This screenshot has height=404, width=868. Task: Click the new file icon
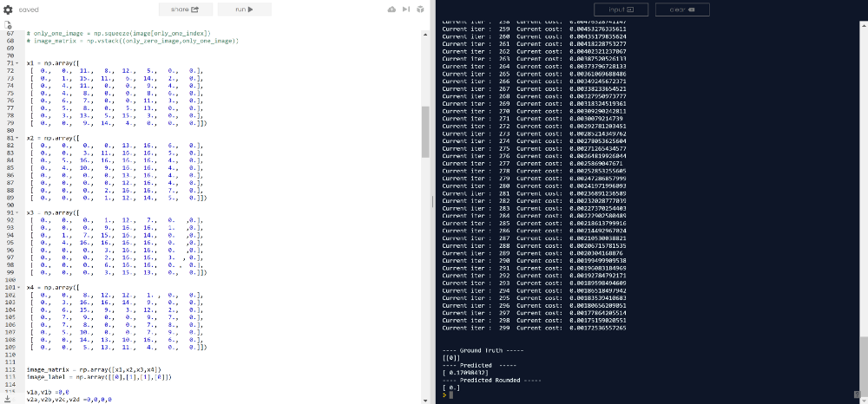8,25
